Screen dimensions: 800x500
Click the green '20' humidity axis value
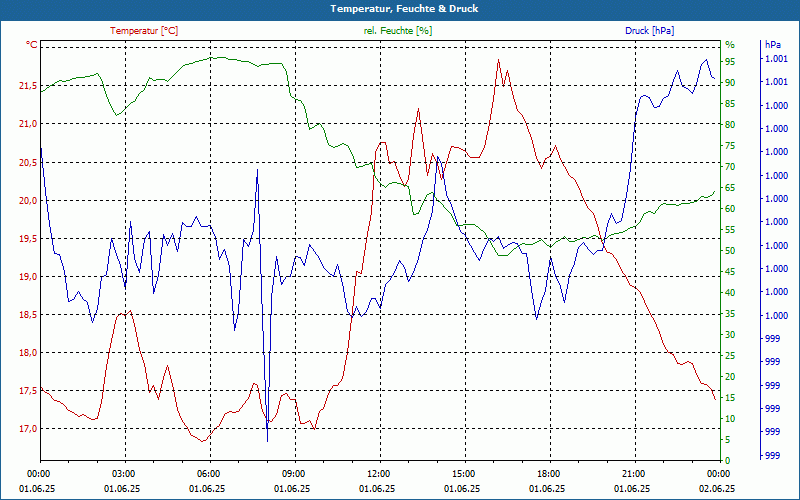click(730, 377)
